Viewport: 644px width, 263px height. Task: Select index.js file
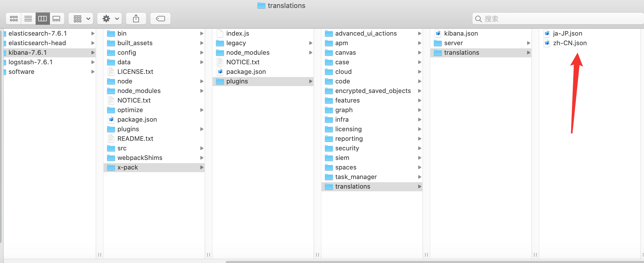click(x=238, y=33)
